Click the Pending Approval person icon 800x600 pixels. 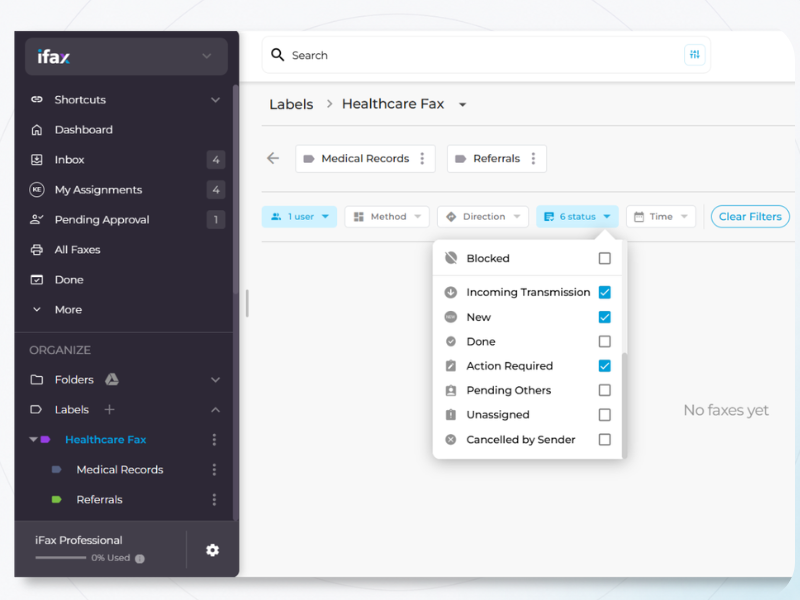(37, 219)
